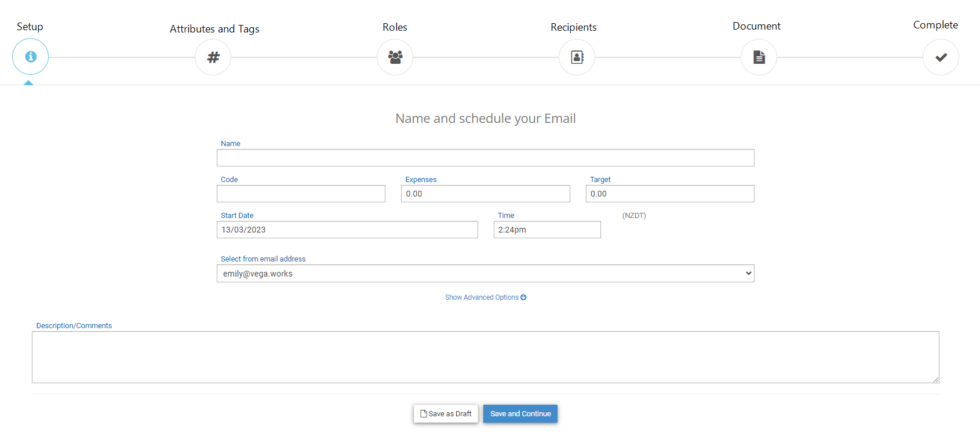Click the Name and schedule your Email heading
Screen dimensions: 980x436
pyautogui.click(x=486, y=118)
